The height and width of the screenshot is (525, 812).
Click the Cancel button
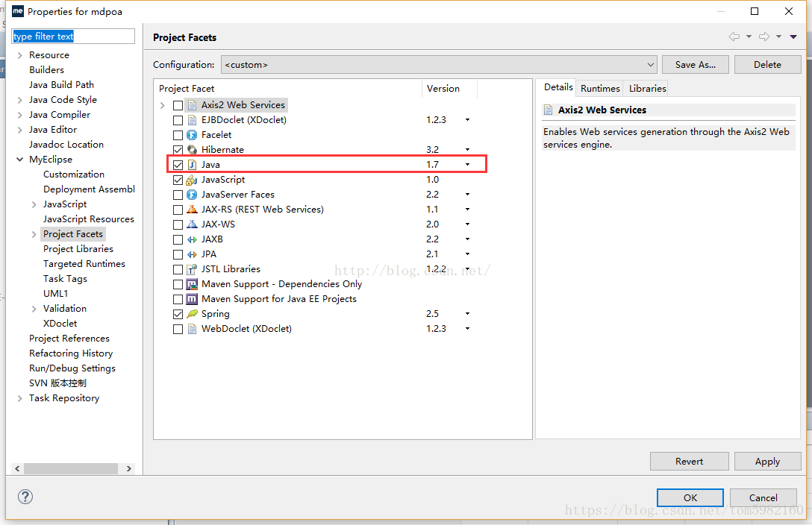pyautogui.click(x=763, y=497)
